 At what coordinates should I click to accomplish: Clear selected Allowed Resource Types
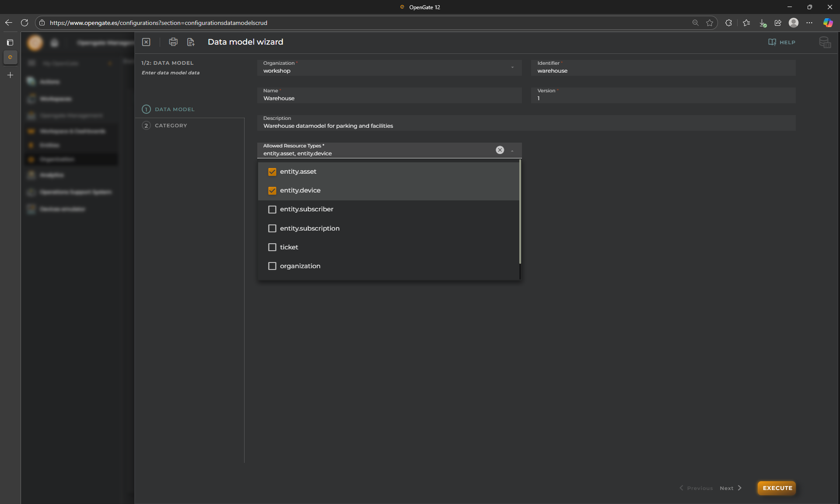click(500, 150)
